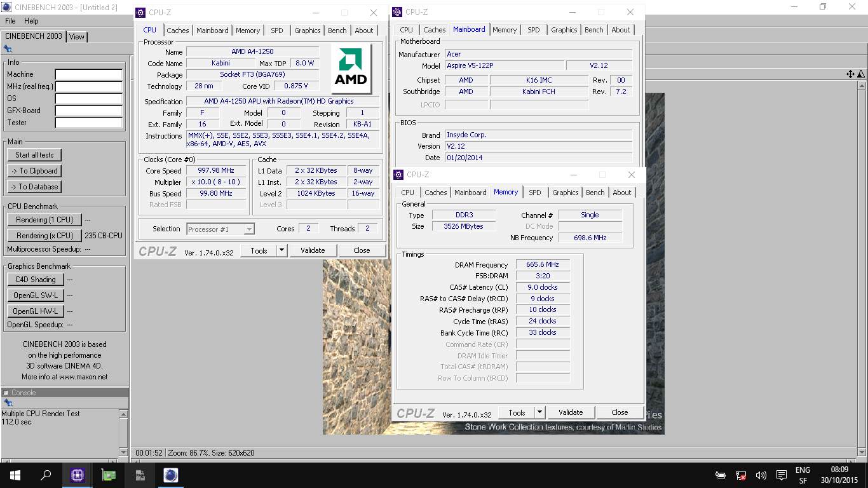Open taskbar search magnifier
This screenshot has width=868, height=488.
coord(46,475)
